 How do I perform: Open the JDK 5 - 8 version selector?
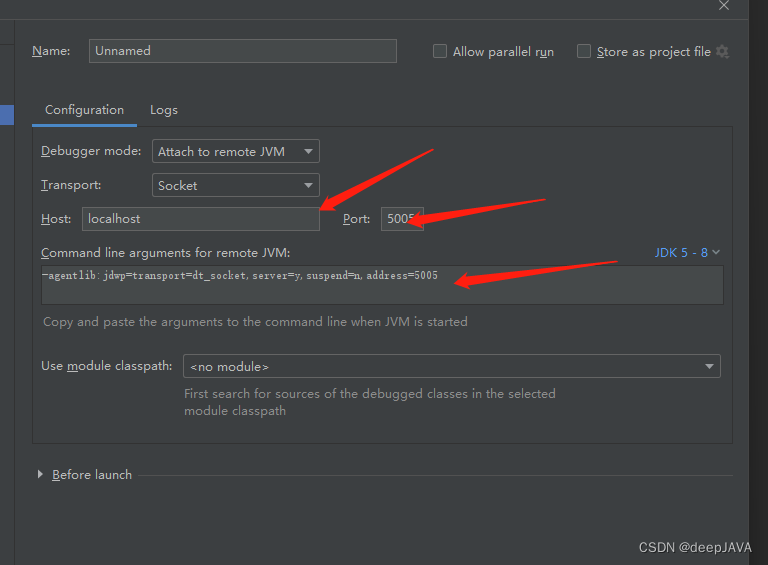(x=687, y=253)
